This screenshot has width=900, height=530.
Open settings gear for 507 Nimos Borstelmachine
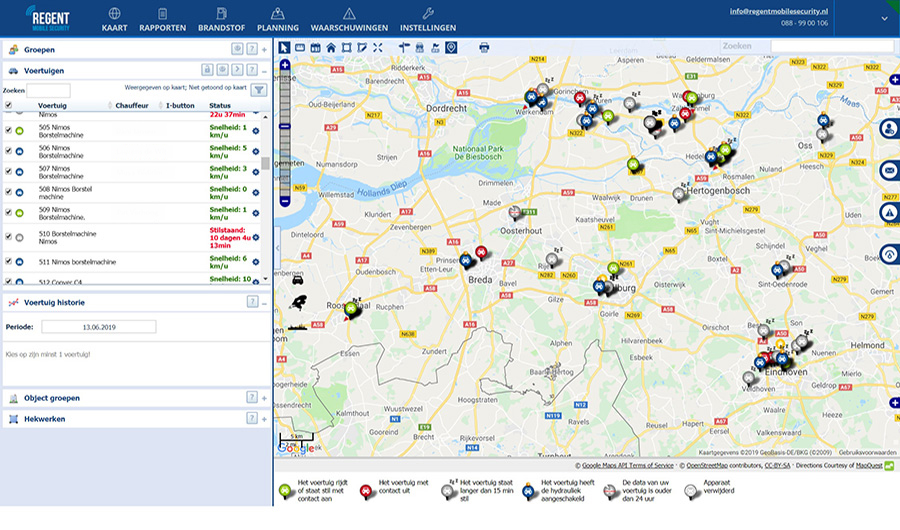pyautogui.click(x=255, y=171)
